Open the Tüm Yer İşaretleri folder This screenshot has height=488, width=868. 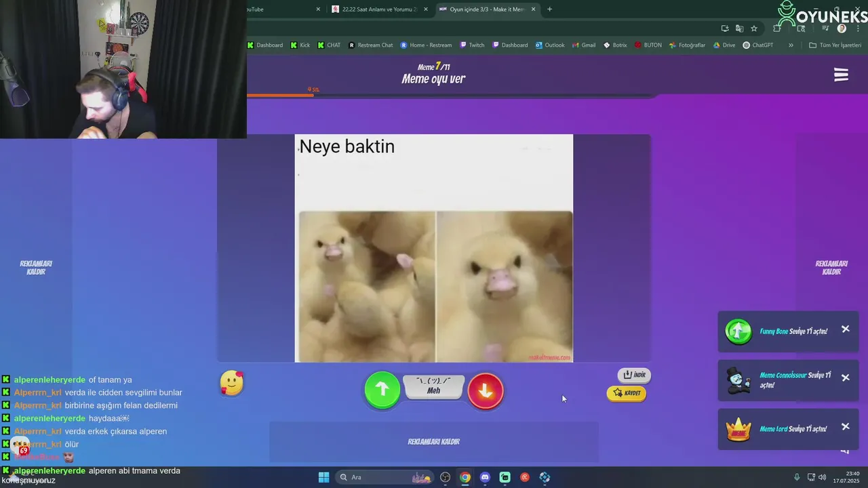click(835, 45)
